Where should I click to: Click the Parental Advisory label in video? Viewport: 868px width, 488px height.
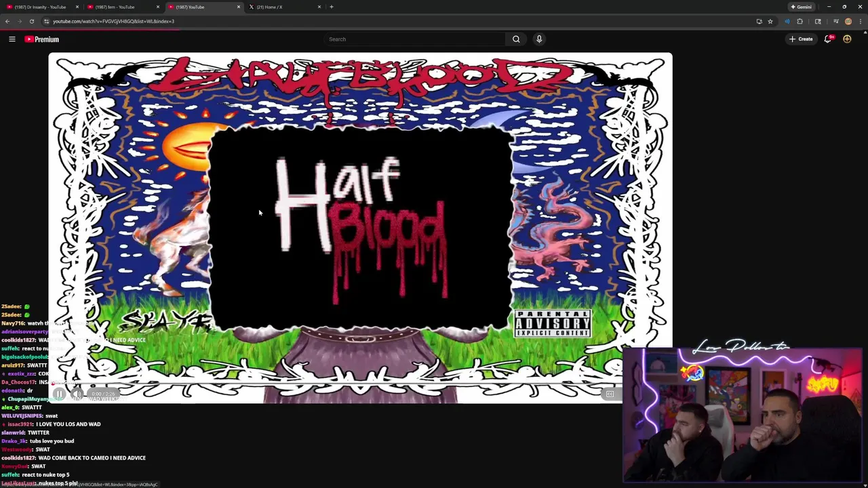(552, 324)
